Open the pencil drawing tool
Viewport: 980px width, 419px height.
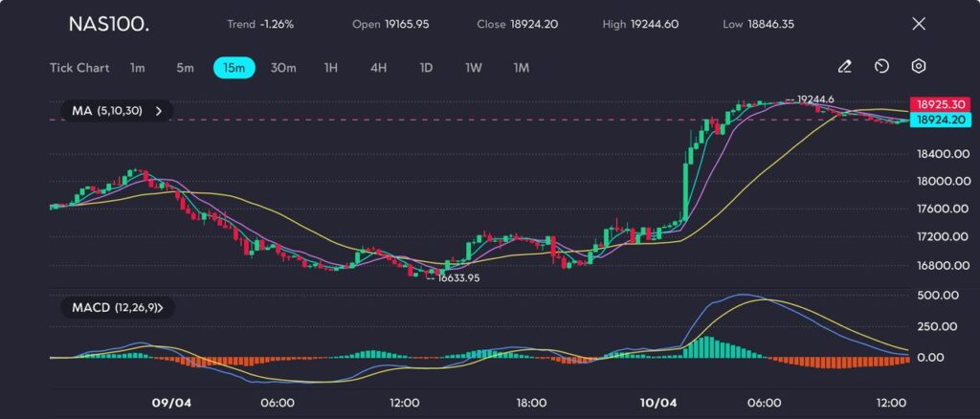pyautogui.click(x=844, y=67)
